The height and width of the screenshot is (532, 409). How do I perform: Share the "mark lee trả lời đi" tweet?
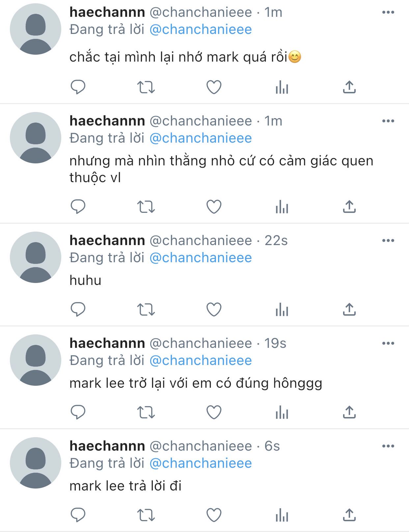pos(349,515)
